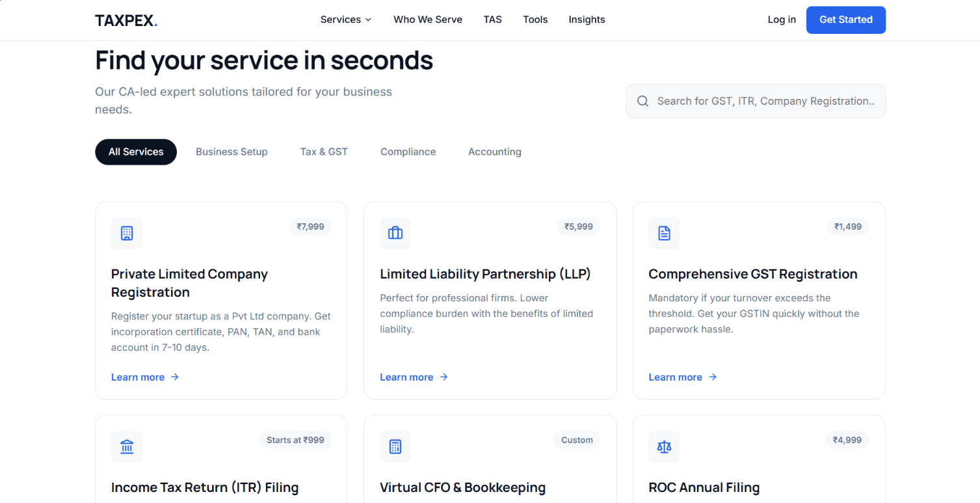
Task: Click the calculator icon on Virtual CFO card
Action: (395, 446)
